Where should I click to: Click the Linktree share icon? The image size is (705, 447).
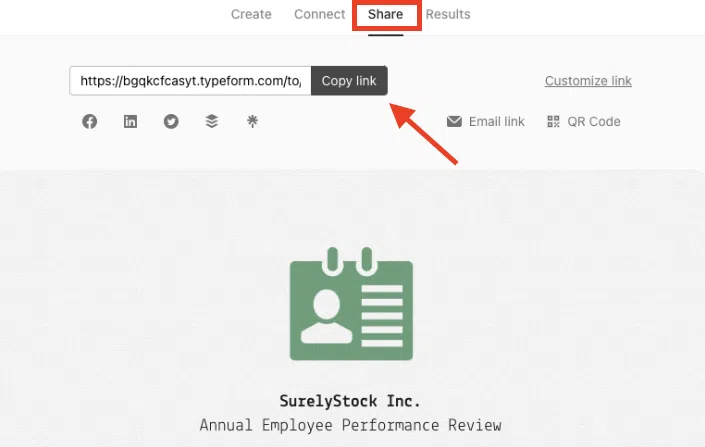252,122
